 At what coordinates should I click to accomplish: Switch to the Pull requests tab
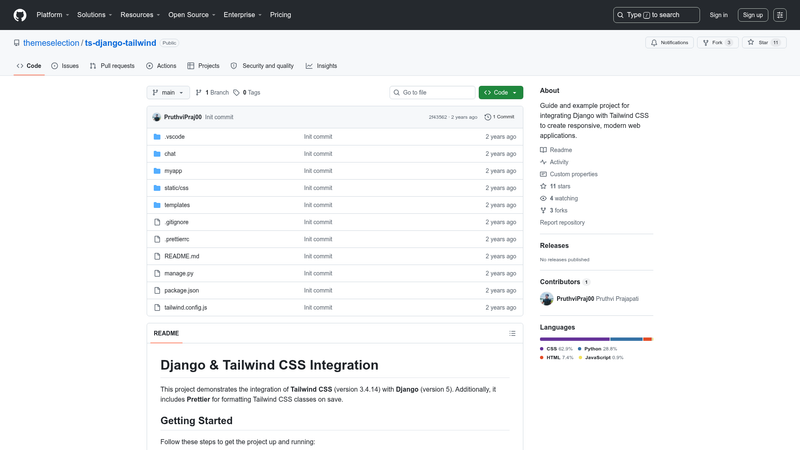[112, 66]
